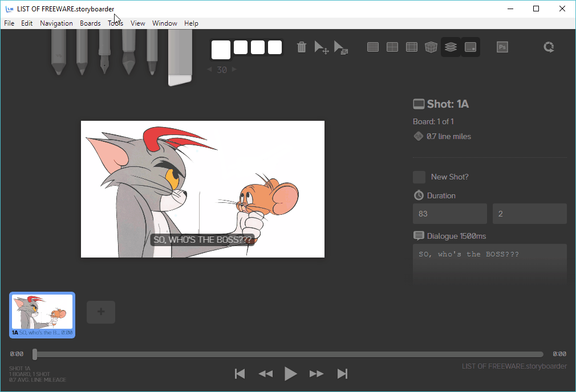Pick the third color swatch

[x=258, y=47]
